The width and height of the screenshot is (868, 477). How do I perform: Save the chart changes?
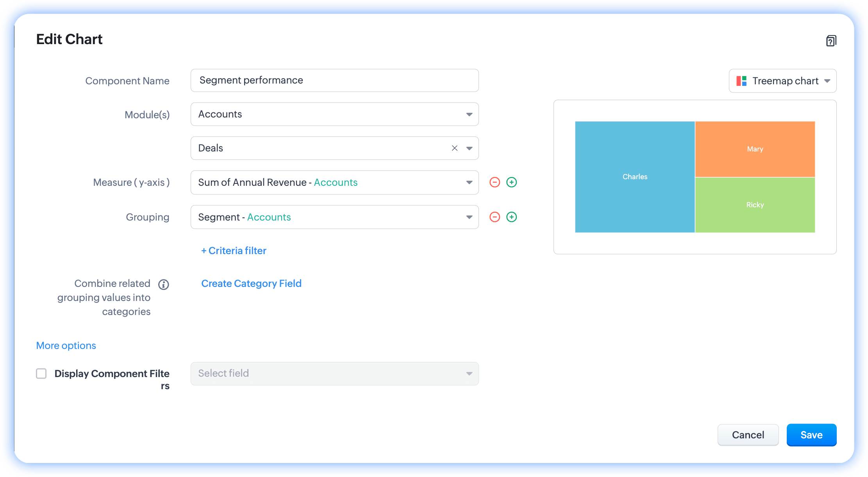click(x=811, y=435)
